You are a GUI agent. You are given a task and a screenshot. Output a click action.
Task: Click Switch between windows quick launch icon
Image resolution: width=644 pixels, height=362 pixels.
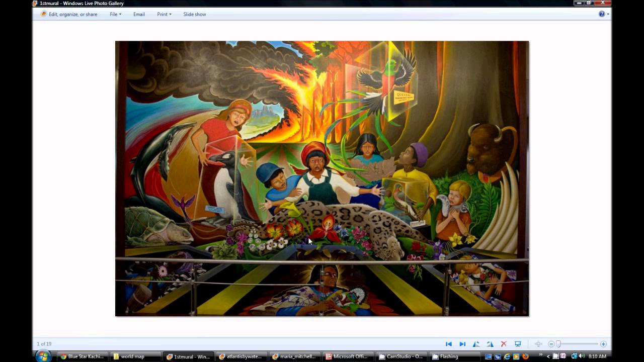498,356
